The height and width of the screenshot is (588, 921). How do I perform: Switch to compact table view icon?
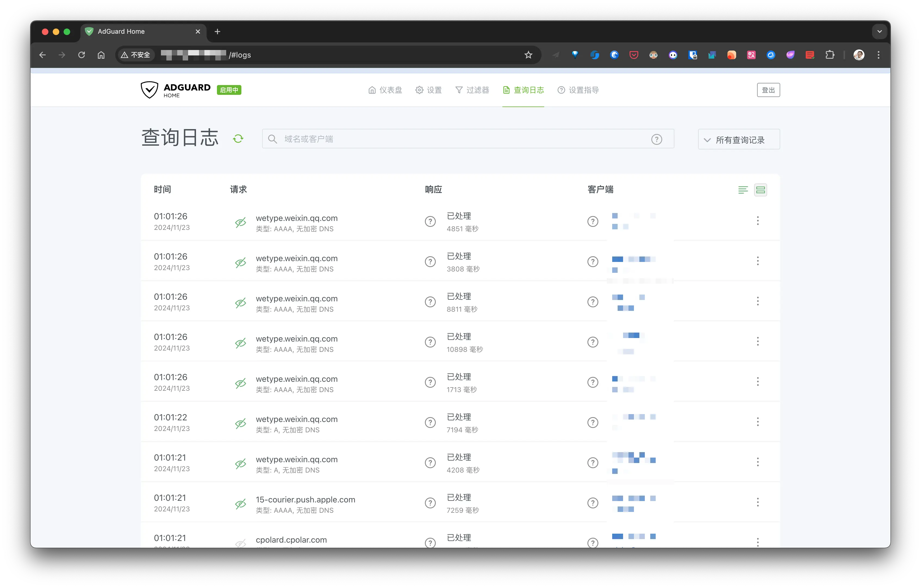743,190
